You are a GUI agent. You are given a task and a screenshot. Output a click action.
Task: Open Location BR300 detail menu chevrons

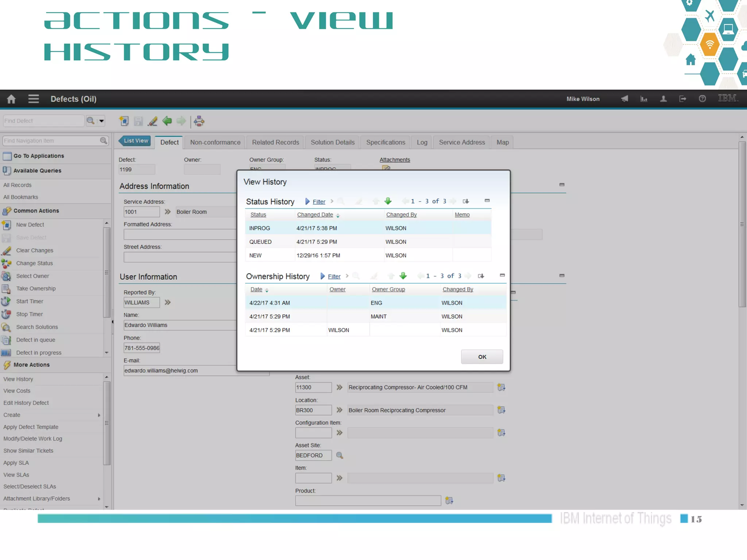[340, 410]
